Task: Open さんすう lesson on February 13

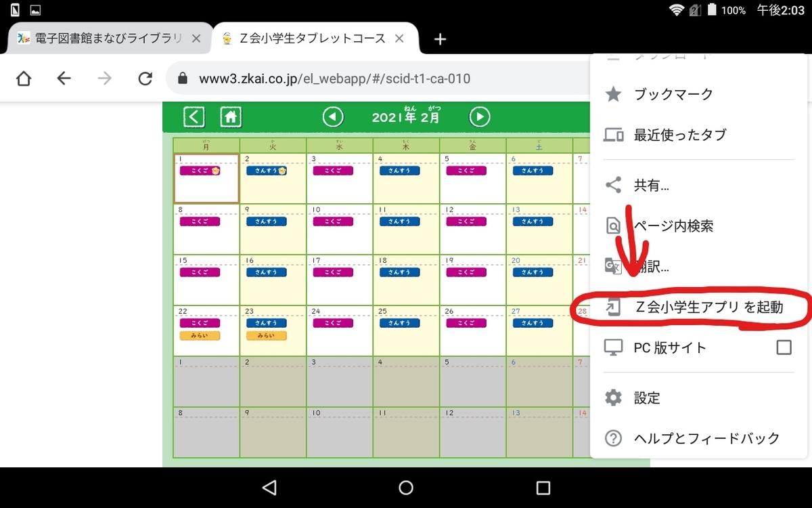Action: pos(533,221)
